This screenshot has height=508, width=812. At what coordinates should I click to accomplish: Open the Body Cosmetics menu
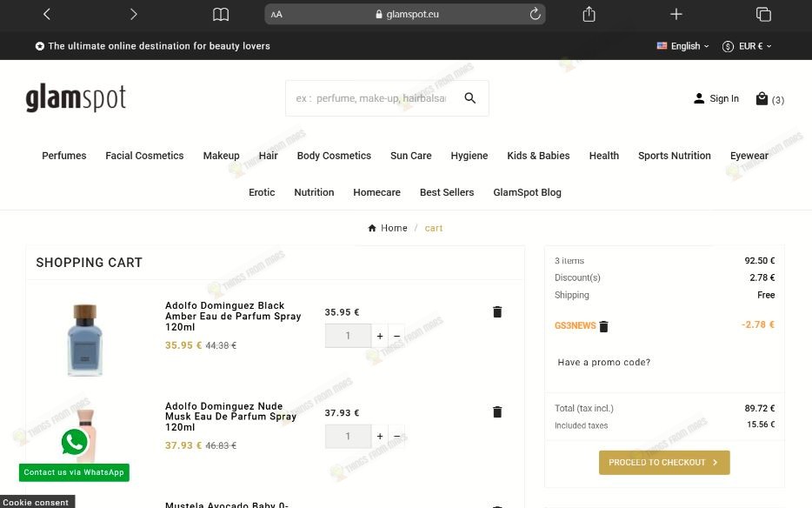tap(334, 156)
